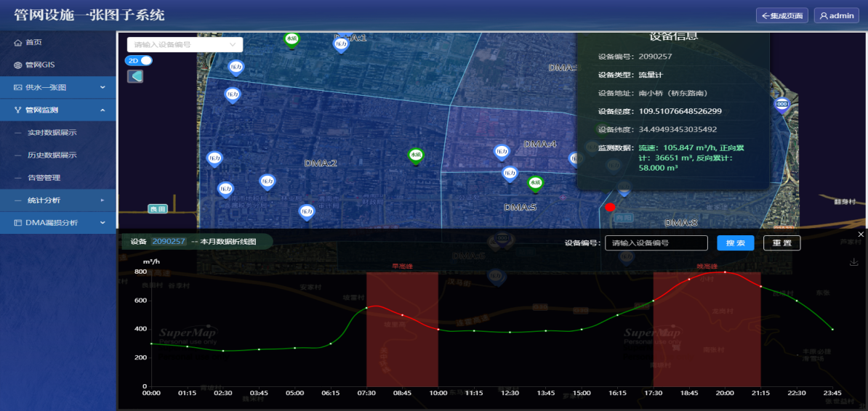
Task: Toggle the 2D/3D map view switch
Action: click(x=138, y=61)
